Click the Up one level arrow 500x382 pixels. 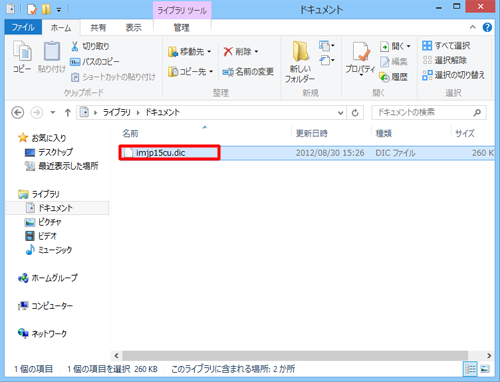[68, 113]
